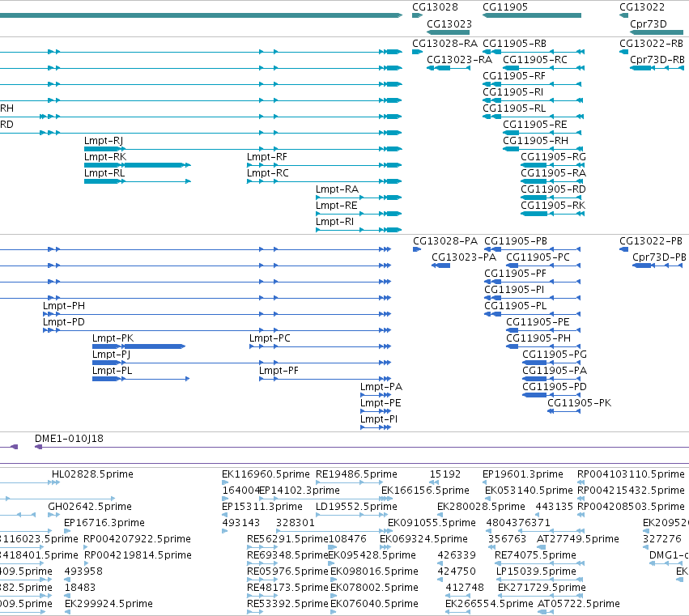Select Lmpt-PH protein label
Viewport: 689px width, 616px height.
(64, 306)
